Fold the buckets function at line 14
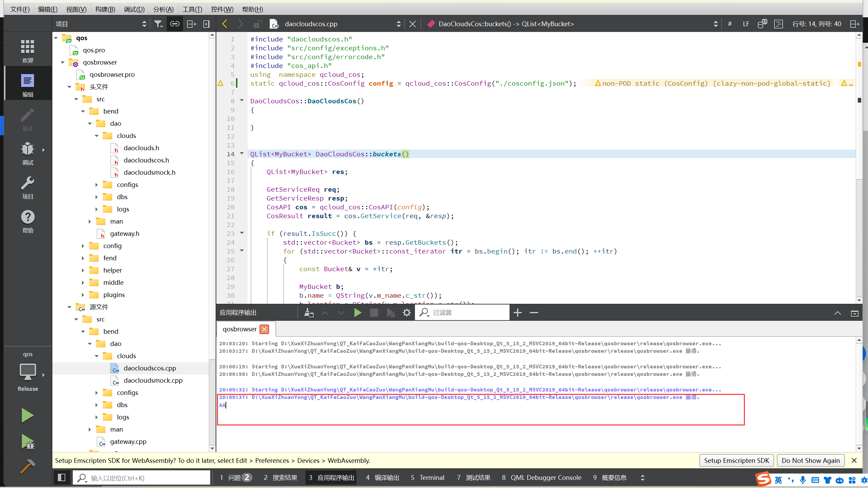The height and width of the screenshot is (488, 868). click(242, 154)
